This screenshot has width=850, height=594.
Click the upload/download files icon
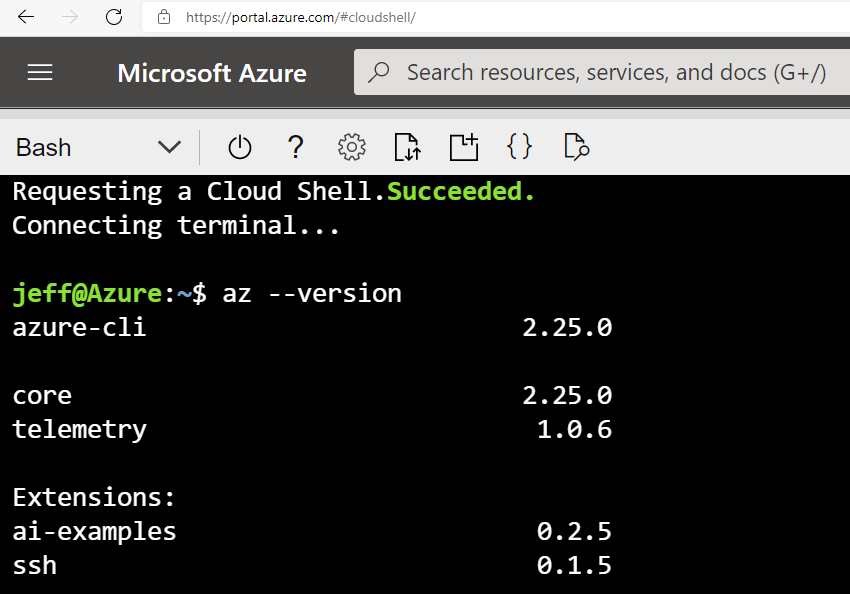(407, 147)
